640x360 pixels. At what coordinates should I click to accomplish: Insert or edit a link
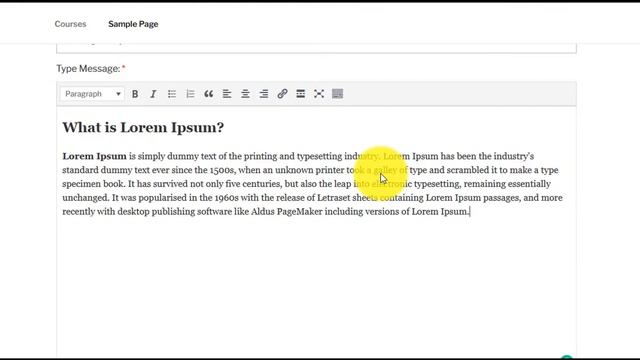coord(282,94)
